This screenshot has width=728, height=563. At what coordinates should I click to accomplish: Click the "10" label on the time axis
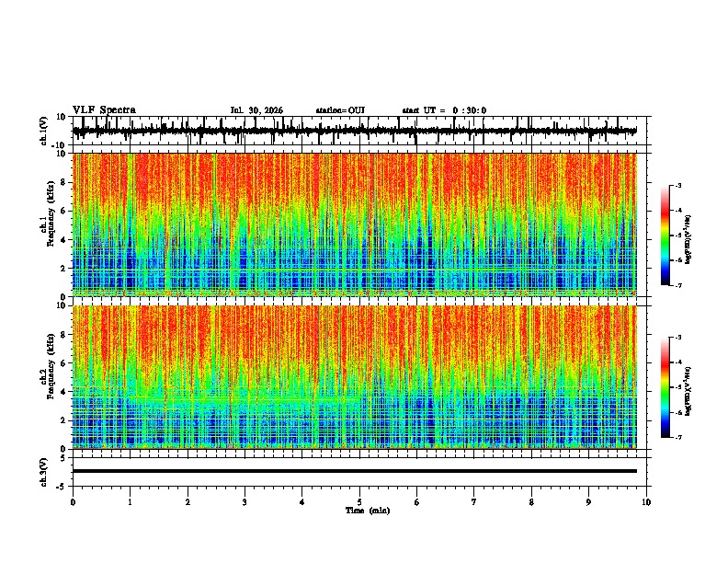tap(646, 502)
